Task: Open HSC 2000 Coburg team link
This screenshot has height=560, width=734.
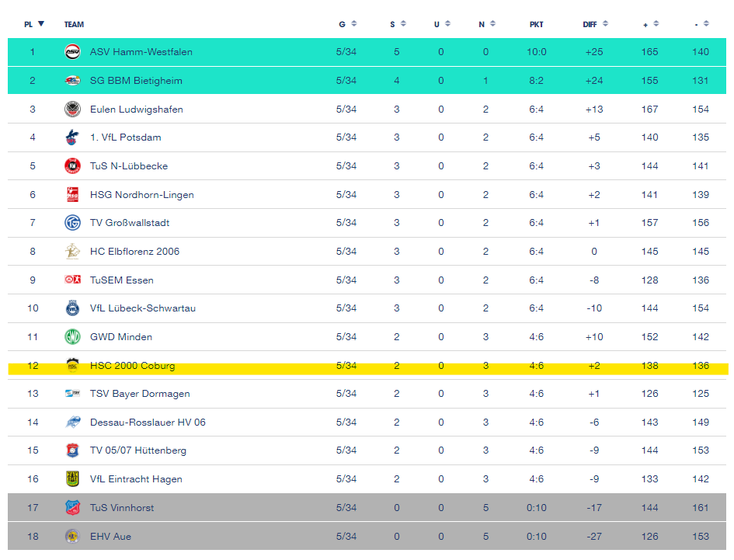Action: click(132, 366)
